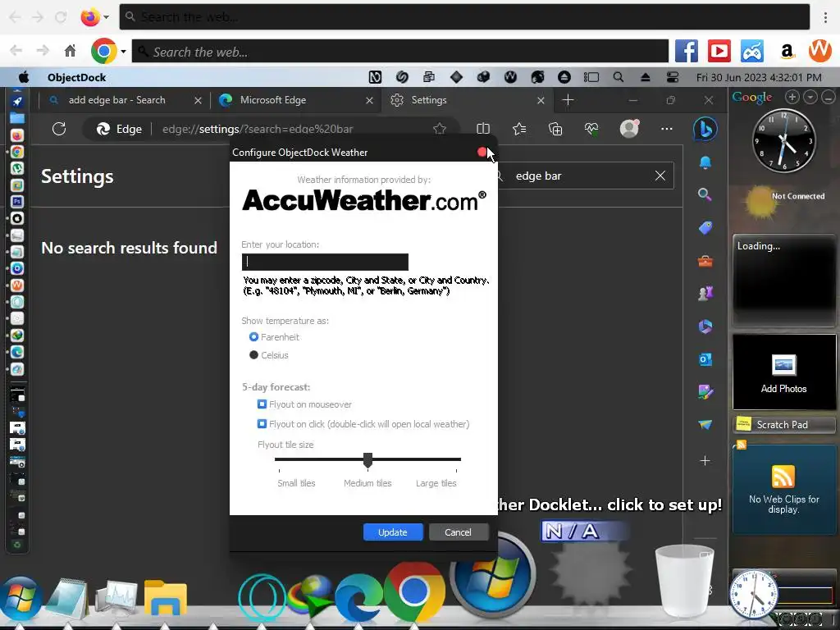Add gadget plus button beside Google
The height and width of the screenshot is (630, 840).
tap(792, 97)
